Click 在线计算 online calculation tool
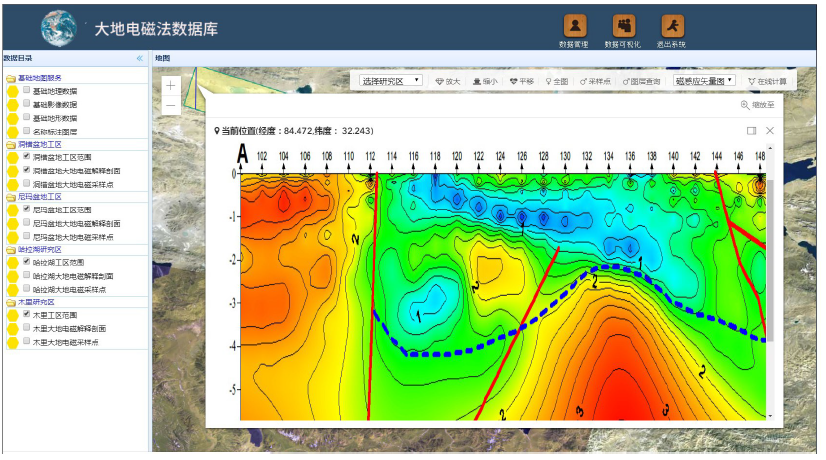 [768, 81]
